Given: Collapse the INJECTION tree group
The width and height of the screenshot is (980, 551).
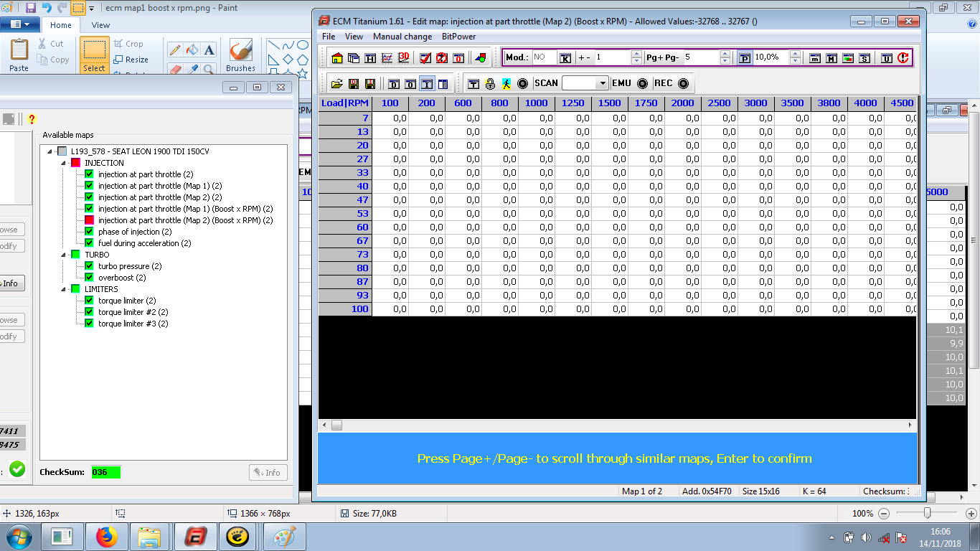Looking at the screenshot, I should click(x=64, y=163).
